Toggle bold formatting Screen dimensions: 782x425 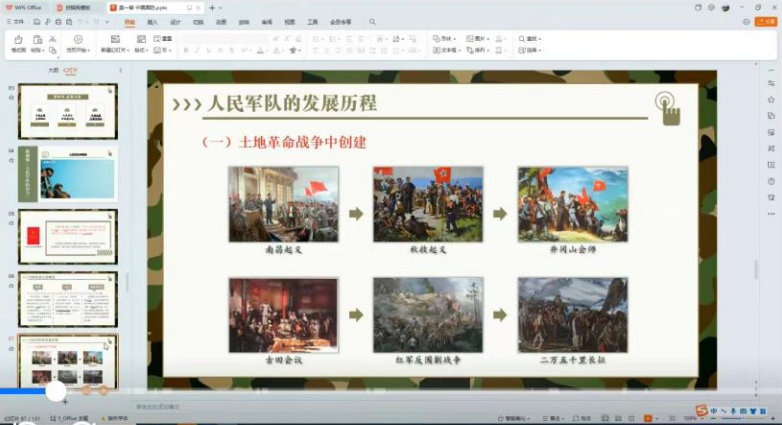(x=186, y=50)
